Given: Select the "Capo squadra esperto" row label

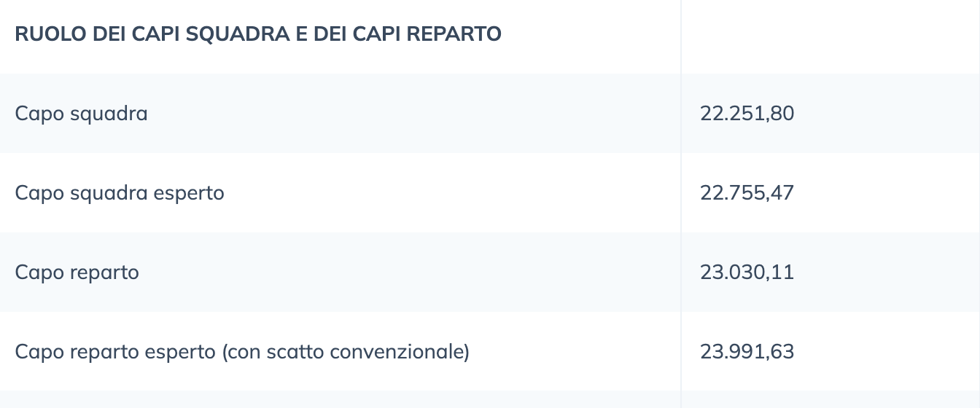Looking at the screenshot, I should [120, 194].
